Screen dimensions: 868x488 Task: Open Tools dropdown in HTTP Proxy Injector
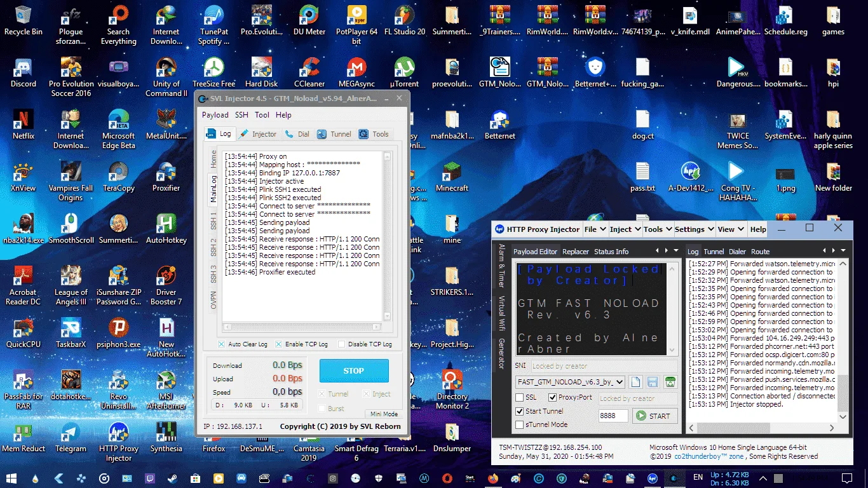657,229
